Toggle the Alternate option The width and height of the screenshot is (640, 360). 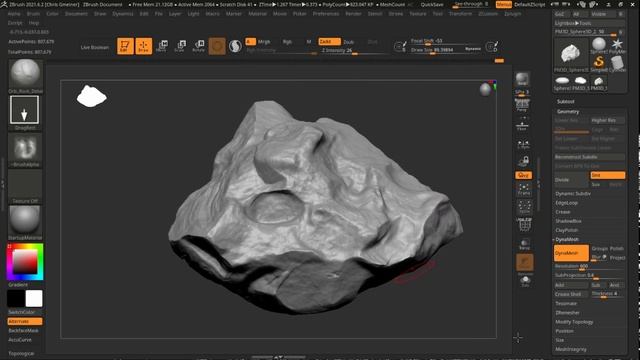pos(25,321)
